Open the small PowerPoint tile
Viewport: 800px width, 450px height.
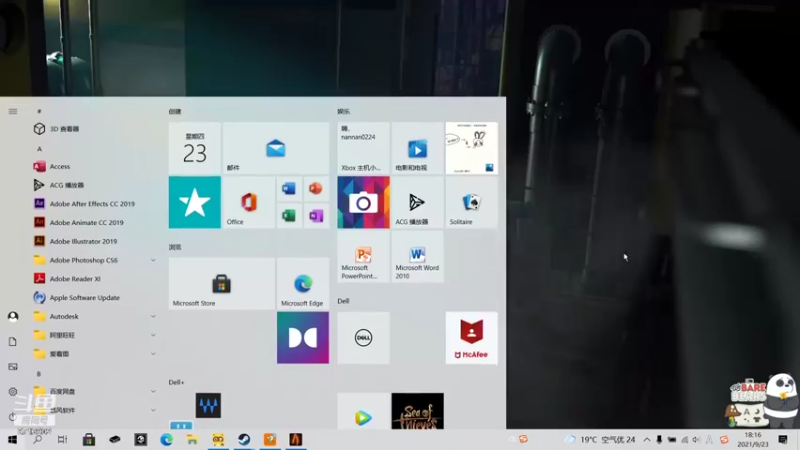click(x=316, y=189)
